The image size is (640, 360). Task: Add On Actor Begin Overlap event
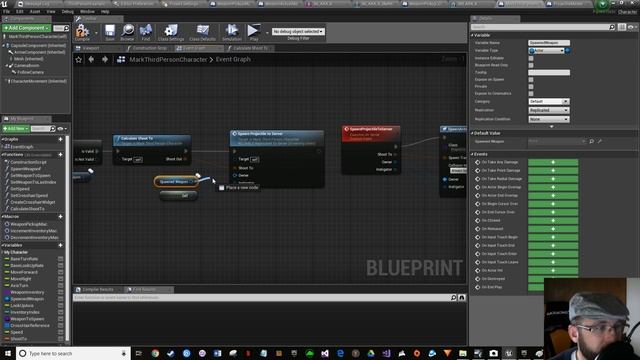(553, 187)
